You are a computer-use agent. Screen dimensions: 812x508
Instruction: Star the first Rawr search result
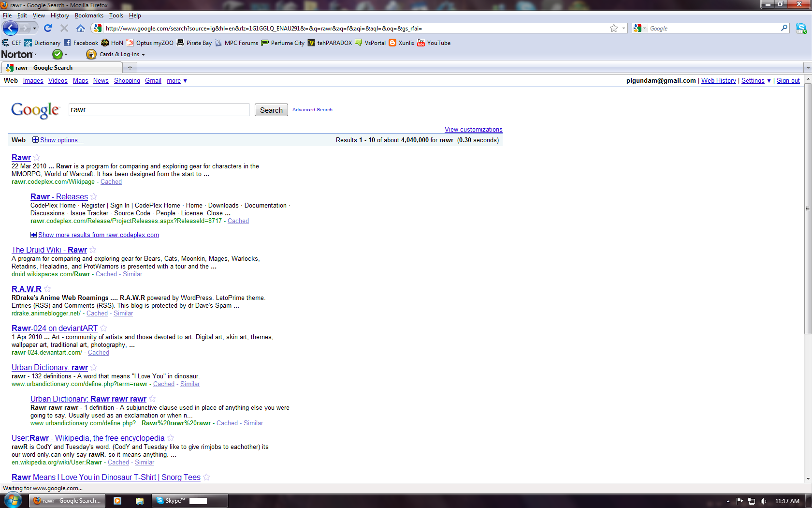pos(37,157)
